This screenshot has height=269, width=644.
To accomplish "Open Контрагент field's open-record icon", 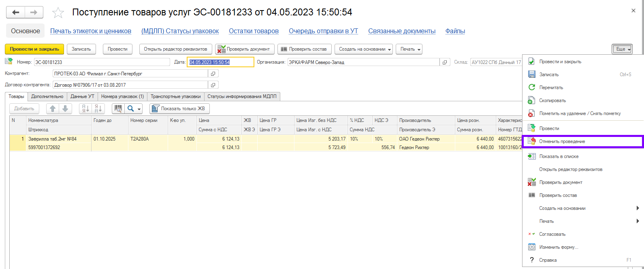I will 213,74.
